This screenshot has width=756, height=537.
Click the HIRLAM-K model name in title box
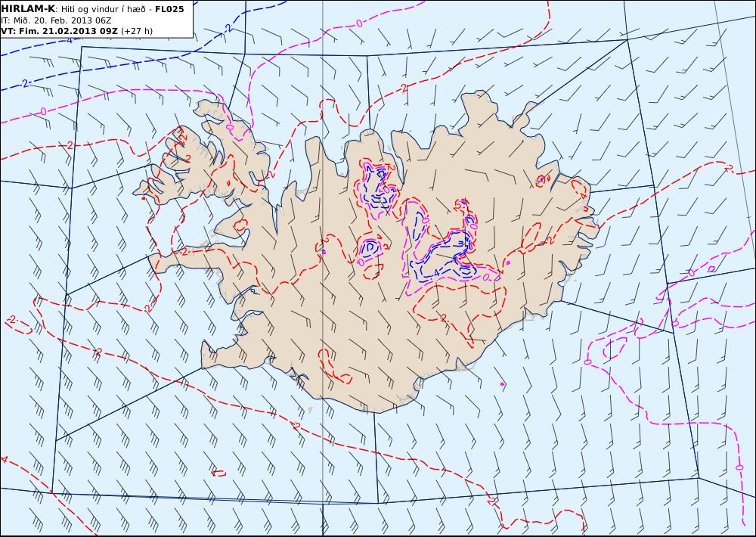point(28,9)
